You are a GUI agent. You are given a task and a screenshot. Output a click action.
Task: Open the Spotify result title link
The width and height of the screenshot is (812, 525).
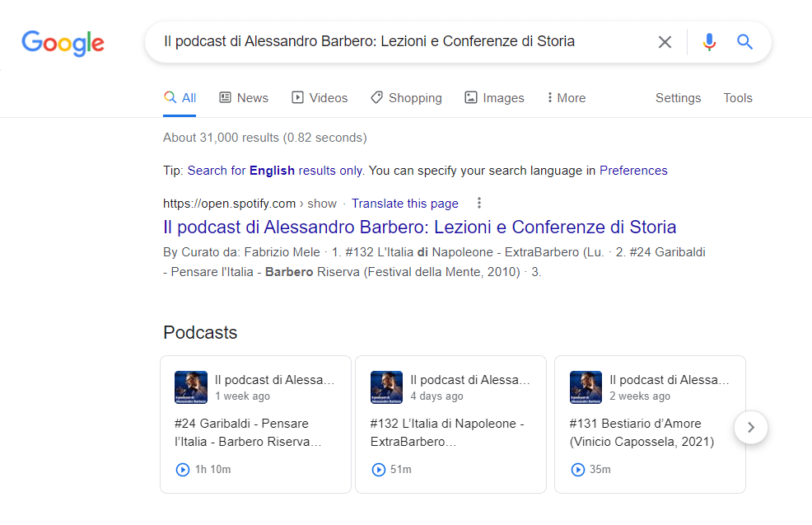tap(419, 227)
